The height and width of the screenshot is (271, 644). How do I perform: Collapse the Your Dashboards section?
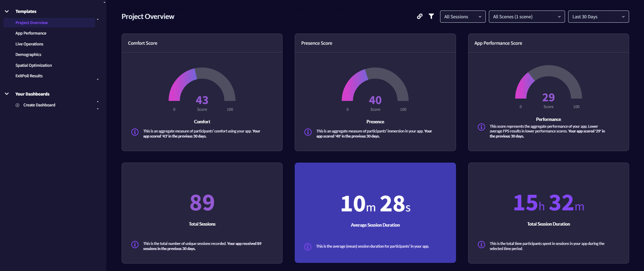7,94
